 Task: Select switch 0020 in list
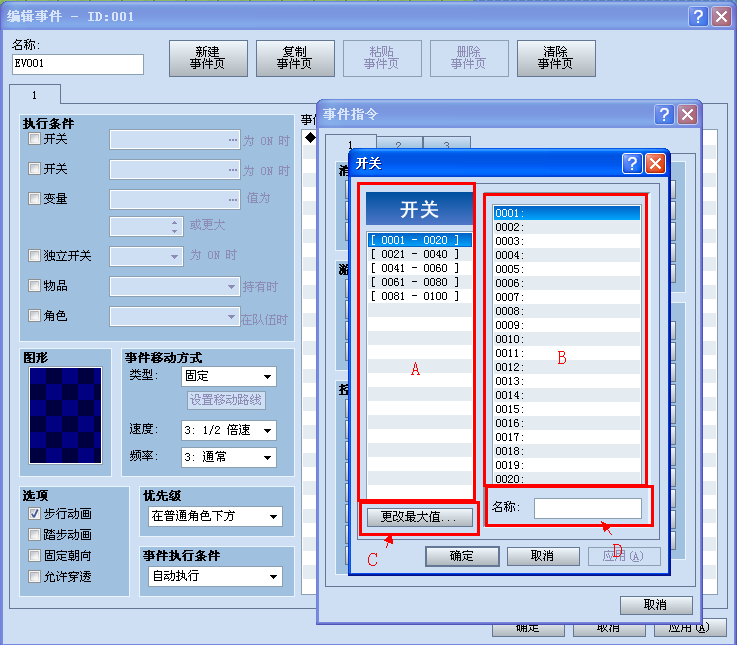coord(567,479)
